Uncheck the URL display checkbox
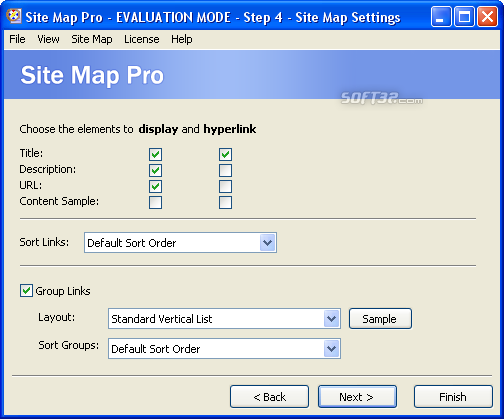Image resolution: width=504 pixels, height=419 pixels. click(x=155, y=186)
